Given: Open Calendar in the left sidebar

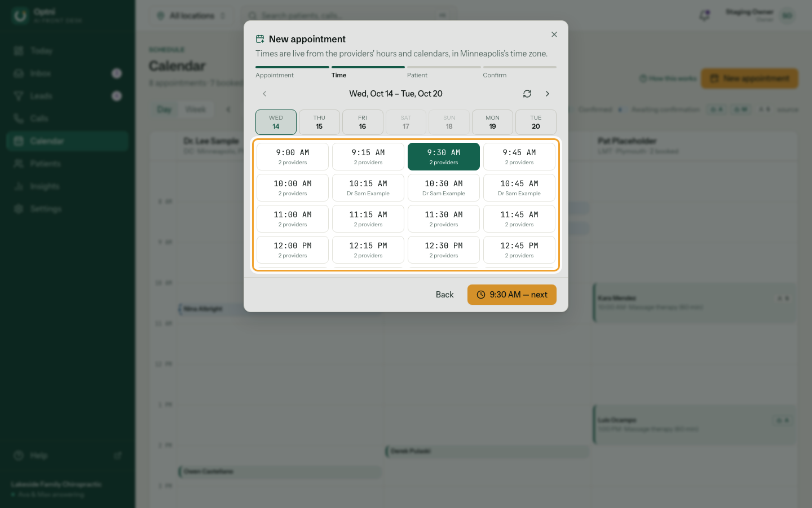Looking at the screenshot, I should coord(67,141).
